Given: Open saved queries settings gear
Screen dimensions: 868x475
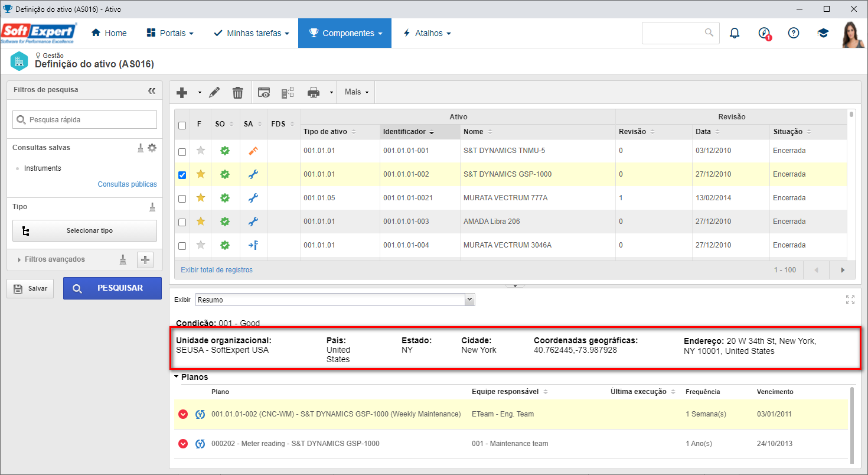Looking at the screenshot, I should click(x=152, y=148).
